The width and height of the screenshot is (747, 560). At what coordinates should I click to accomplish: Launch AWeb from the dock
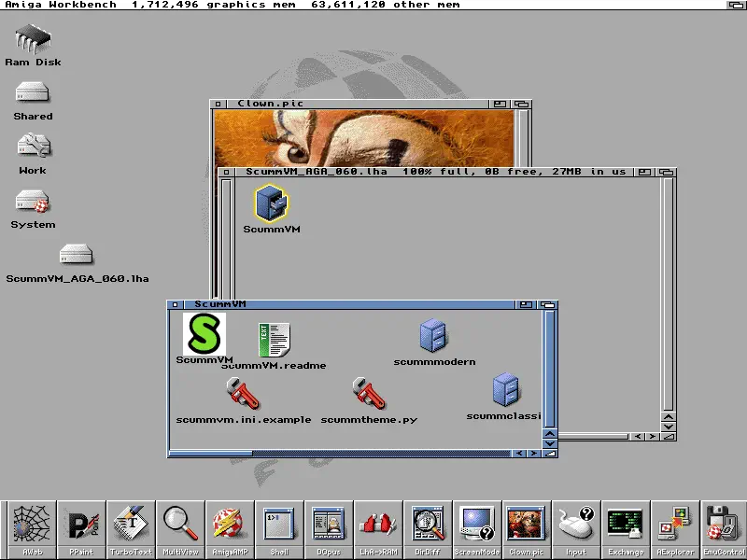click(32, 529)
